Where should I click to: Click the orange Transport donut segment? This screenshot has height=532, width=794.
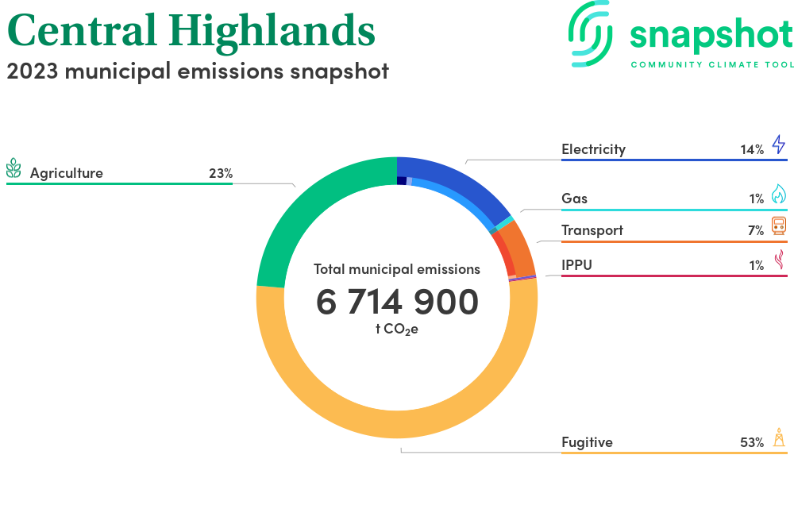tap(520, 245)
